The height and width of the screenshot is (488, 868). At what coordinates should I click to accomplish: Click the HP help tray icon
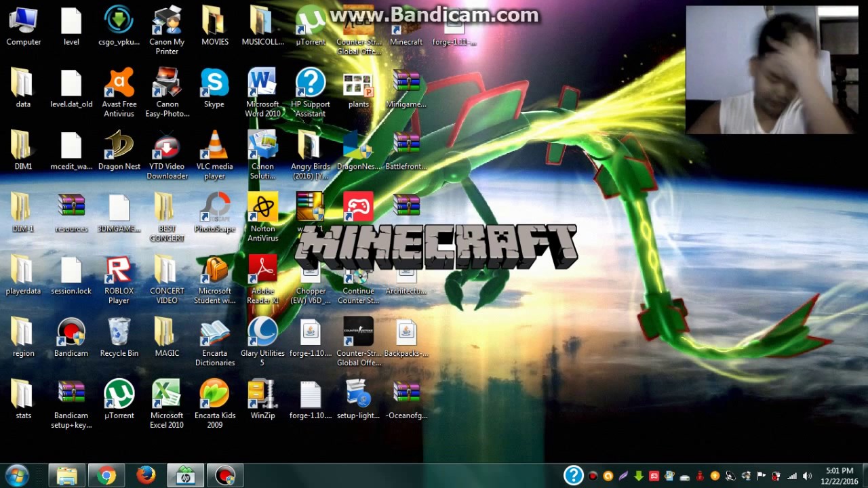click(x=574, y=476)
